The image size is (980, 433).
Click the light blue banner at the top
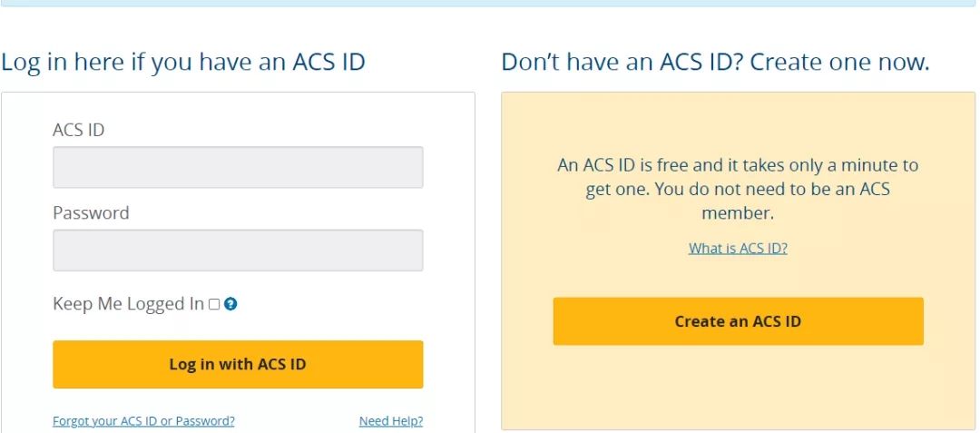tap(490, 3)
